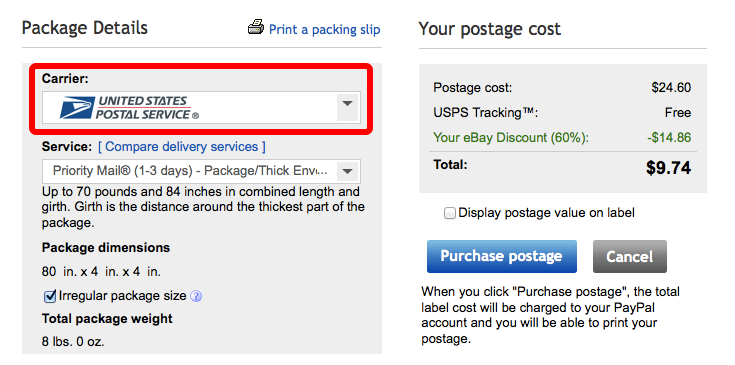
Task: Expand the Carrier dropdown arrow
Action: 347,104
